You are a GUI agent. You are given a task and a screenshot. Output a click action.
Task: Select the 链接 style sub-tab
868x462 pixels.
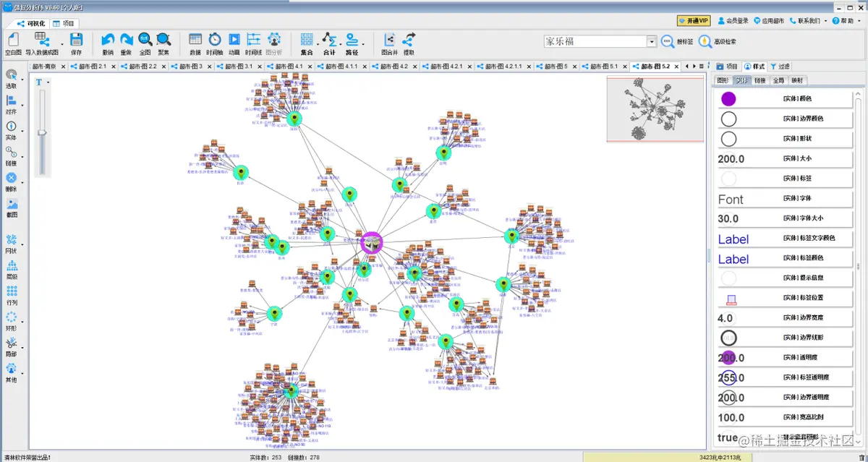tap(759, 80)
